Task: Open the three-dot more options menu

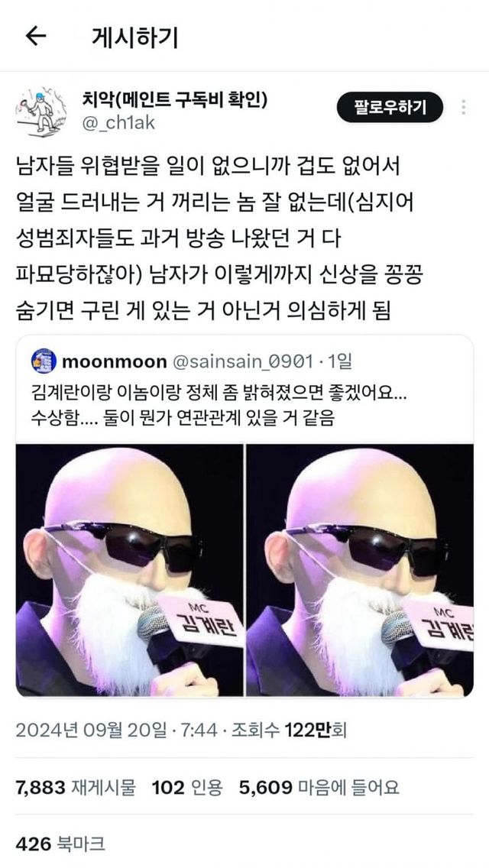Action: click(464, 107)
